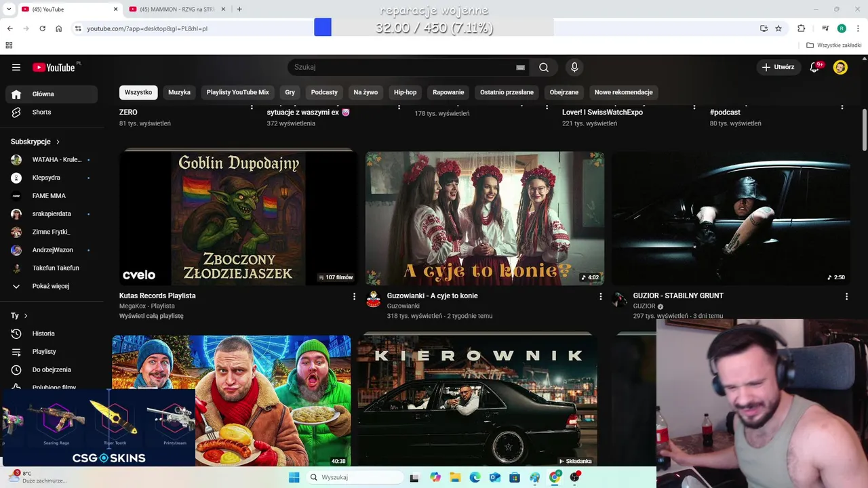This screenshot has width=868, height=488.
Task: Open a new browser tab
Action: (239, 9)
